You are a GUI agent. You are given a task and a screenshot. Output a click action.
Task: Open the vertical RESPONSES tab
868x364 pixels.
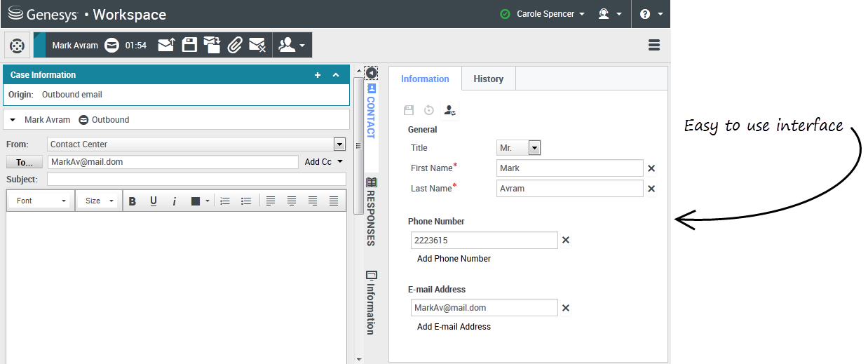click(371, 211)
